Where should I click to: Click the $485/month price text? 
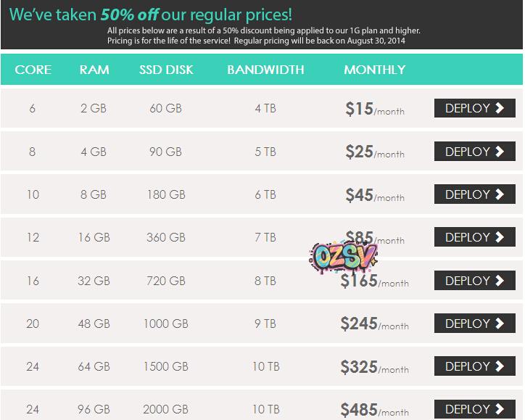[374, 410]
